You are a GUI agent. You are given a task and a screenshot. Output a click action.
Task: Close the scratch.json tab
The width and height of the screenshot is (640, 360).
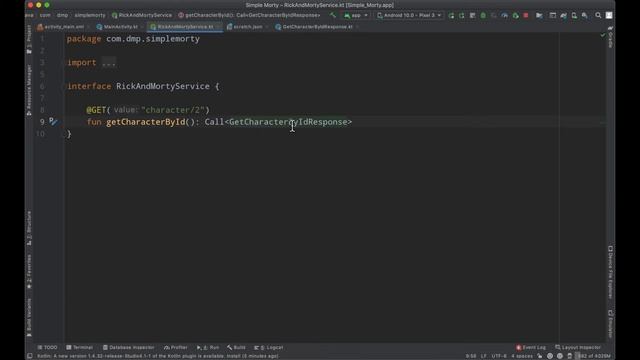point(267,27)
